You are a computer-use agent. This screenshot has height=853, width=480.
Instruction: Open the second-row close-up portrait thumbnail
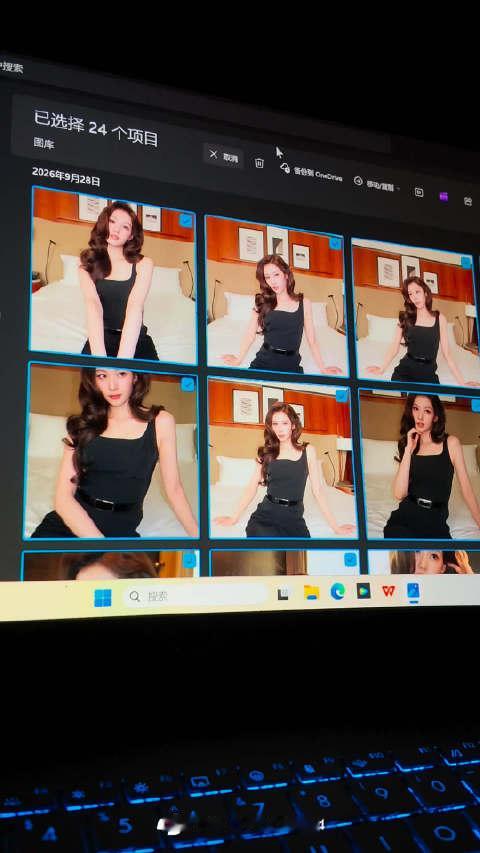click(x=112, y=452)
